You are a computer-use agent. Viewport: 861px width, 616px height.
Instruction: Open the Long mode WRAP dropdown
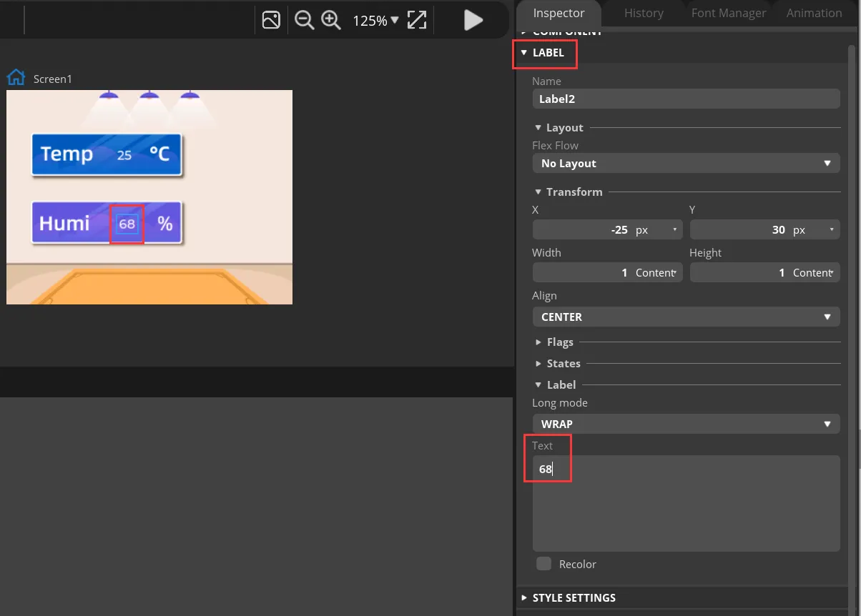click(x=685, y=424)
